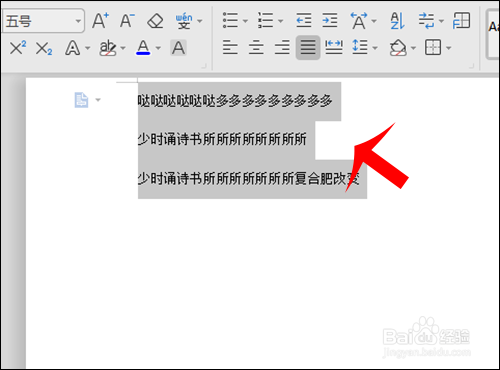
Task: Open the Chinese layout (character scaling) tool
Action: (359, 21)
